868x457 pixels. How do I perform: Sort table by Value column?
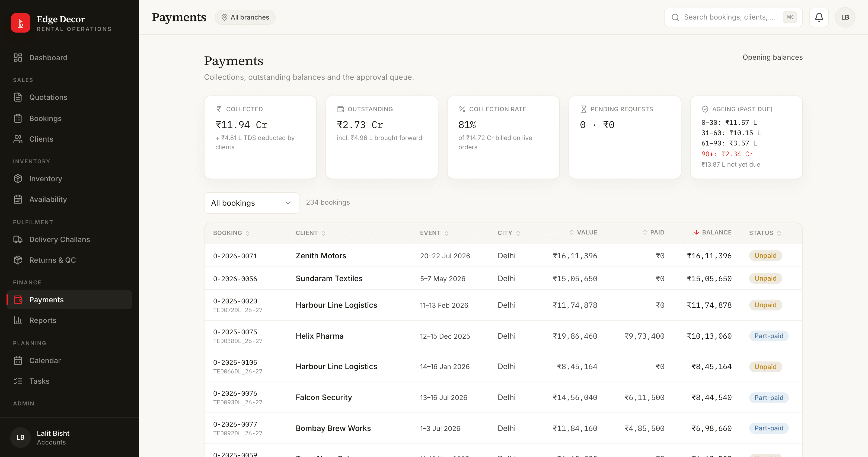point(583,232)
